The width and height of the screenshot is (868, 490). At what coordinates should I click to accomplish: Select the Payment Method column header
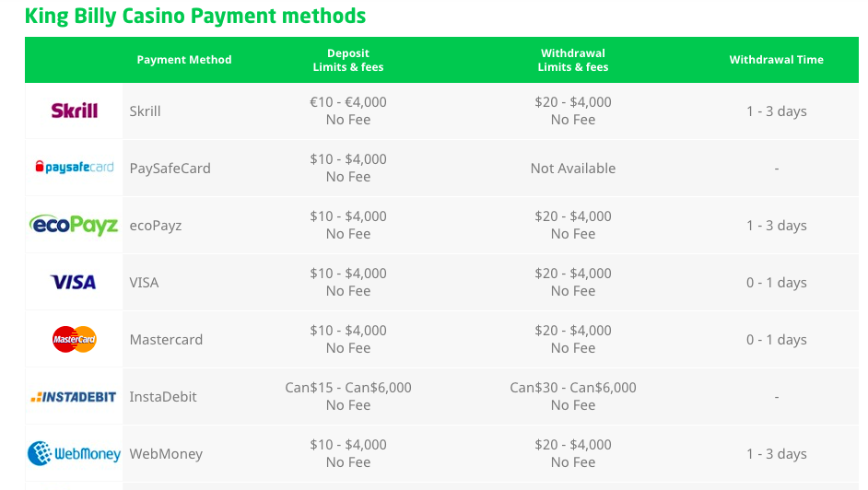pyautogui.click(x=184, y=60)
